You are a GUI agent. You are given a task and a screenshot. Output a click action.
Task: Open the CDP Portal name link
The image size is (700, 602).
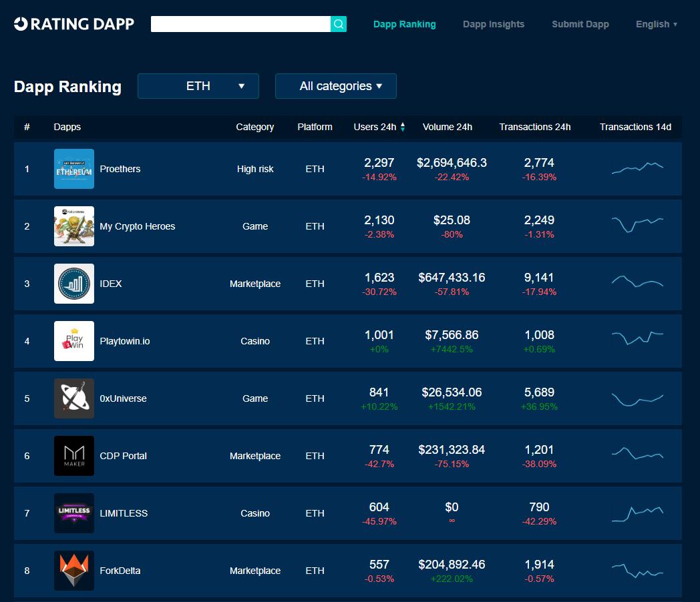tap(123, 456)
